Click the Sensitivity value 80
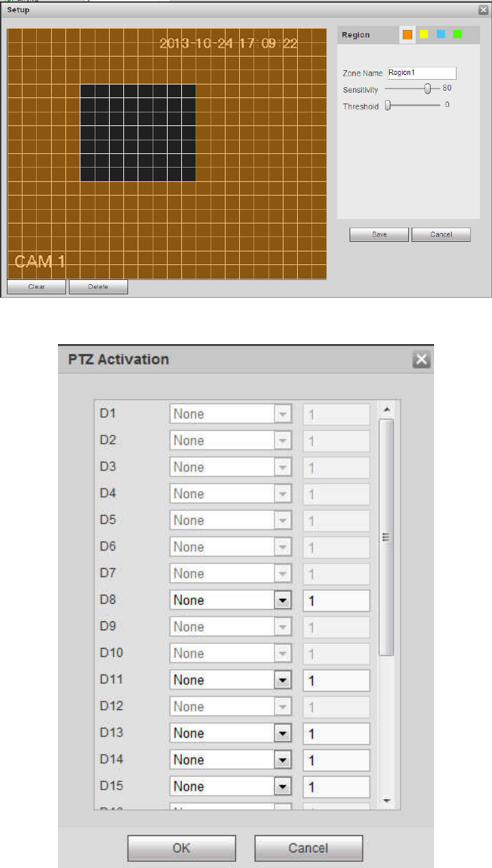The image size is (492, 868). click(x=447, y=88)
